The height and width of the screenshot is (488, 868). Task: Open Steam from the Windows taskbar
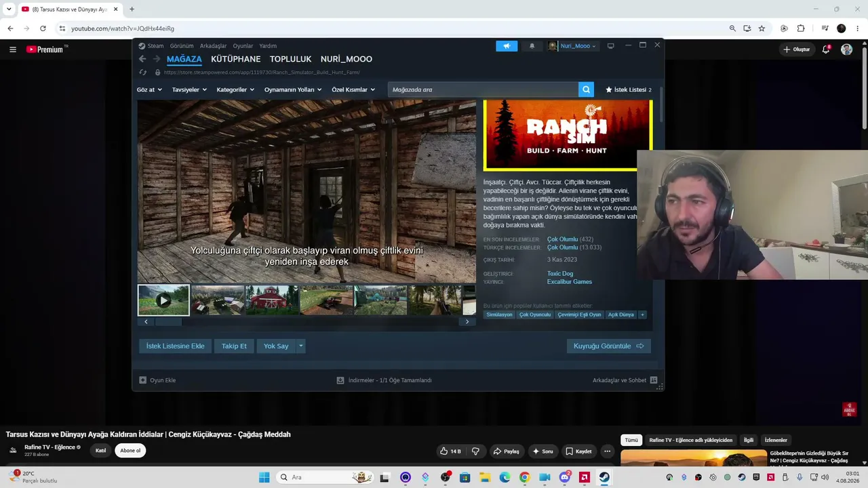604,477
